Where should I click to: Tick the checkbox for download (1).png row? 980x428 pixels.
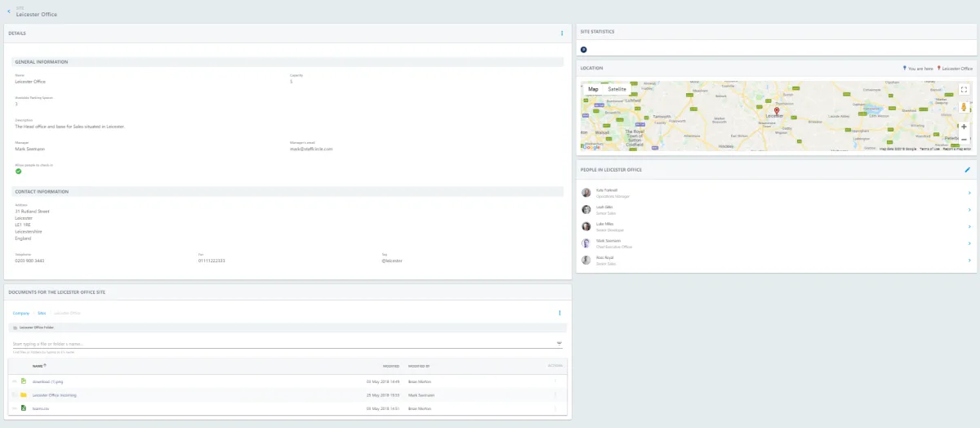(x=14, y=381)
